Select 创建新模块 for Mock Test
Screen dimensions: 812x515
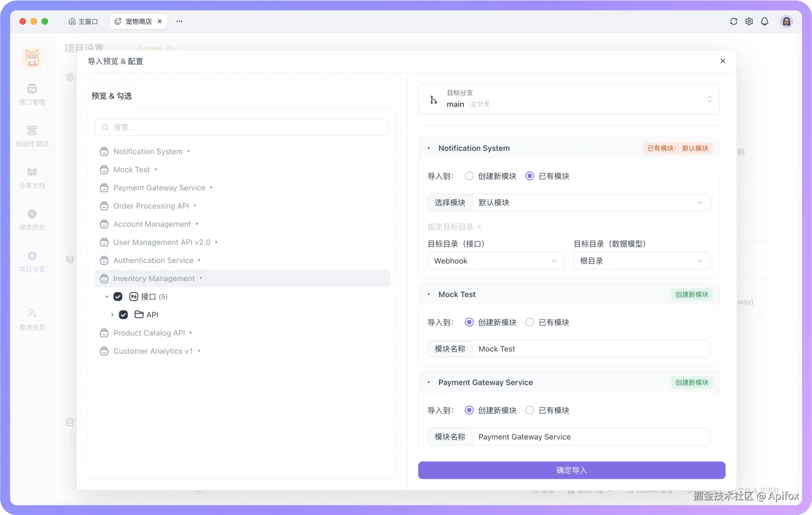pos(469,322)
